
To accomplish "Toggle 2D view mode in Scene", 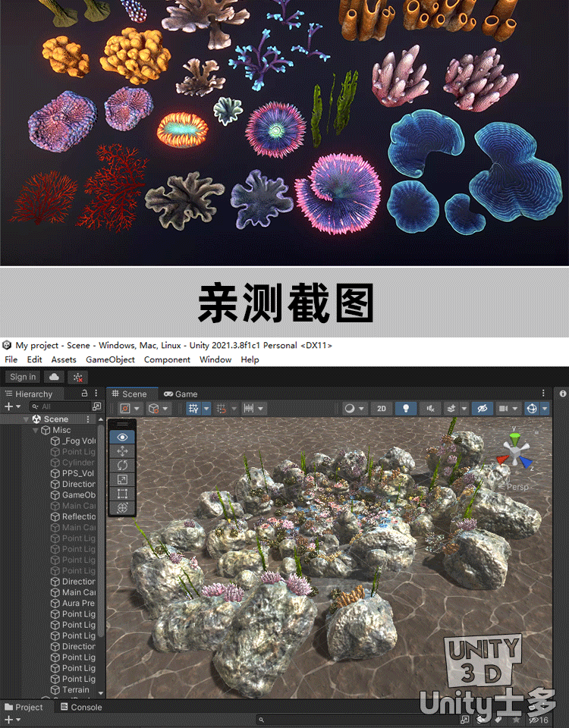I will click(x=381, y=409).
